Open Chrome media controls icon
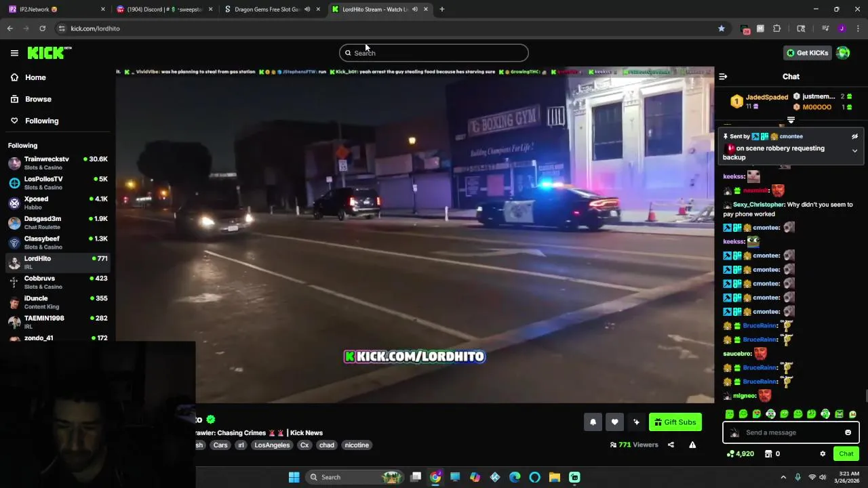 (x=825, y=28)
